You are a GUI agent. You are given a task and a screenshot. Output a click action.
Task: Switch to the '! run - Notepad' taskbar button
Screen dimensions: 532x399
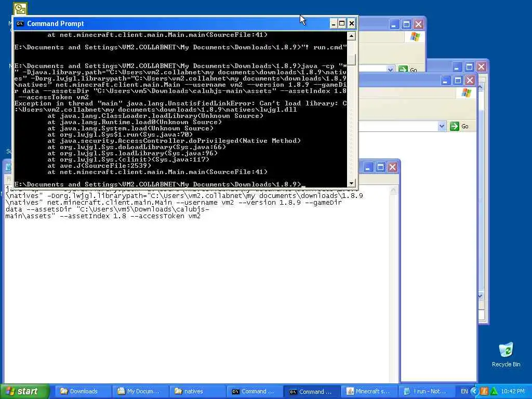[427, 391]
